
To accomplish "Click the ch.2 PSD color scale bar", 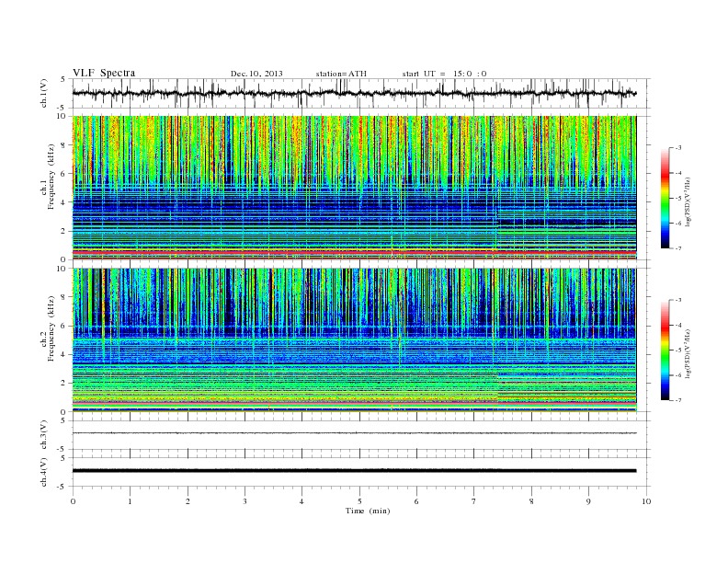I will [665, 350].
